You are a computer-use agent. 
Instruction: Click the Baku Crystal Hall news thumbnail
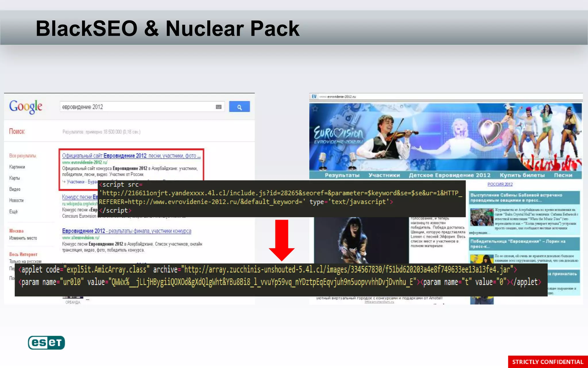pyautogui.click(x=481, y=217)
